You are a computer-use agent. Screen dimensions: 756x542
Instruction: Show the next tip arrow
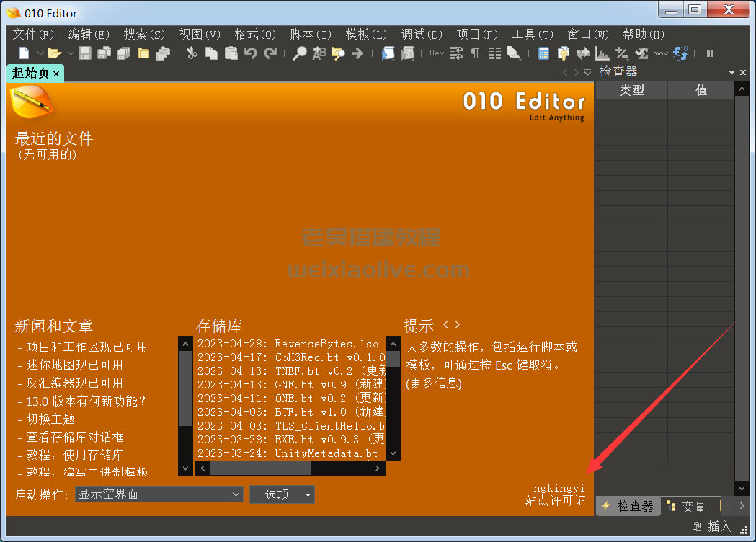(458, 325)
